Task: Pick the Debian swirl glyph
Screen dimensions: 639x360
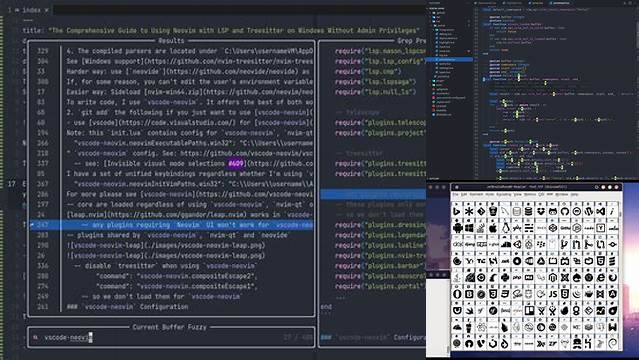Action: (613, 343)
